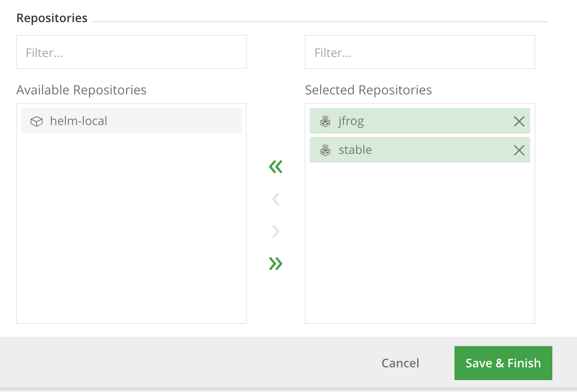The height and width of the screenshot is (392, 577).
Task: Click the single left arrow between the lists
Action: (x=275, y=199)
